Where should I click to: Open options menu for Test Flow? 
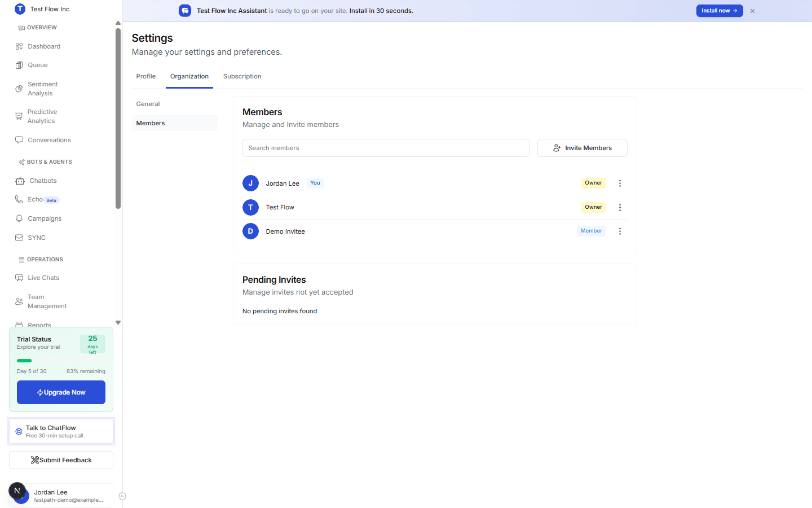(x=620, y=207)
